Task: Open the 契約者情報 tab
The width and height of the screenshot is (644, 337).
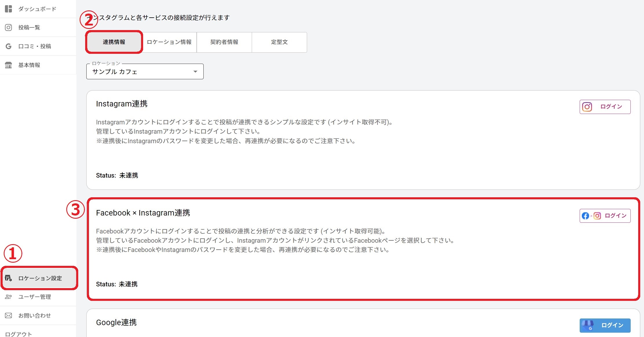Action: click(224, 42)
